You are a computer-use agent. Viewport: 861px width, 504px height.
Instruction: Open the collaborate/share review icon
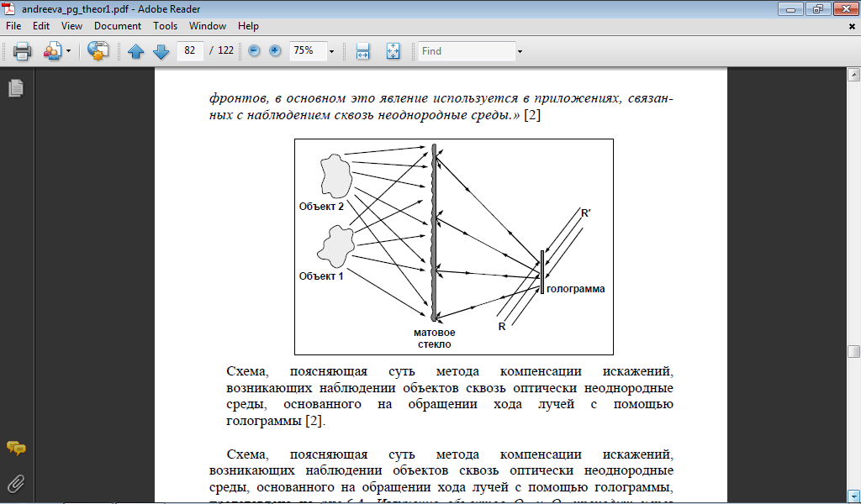(53, 51)
